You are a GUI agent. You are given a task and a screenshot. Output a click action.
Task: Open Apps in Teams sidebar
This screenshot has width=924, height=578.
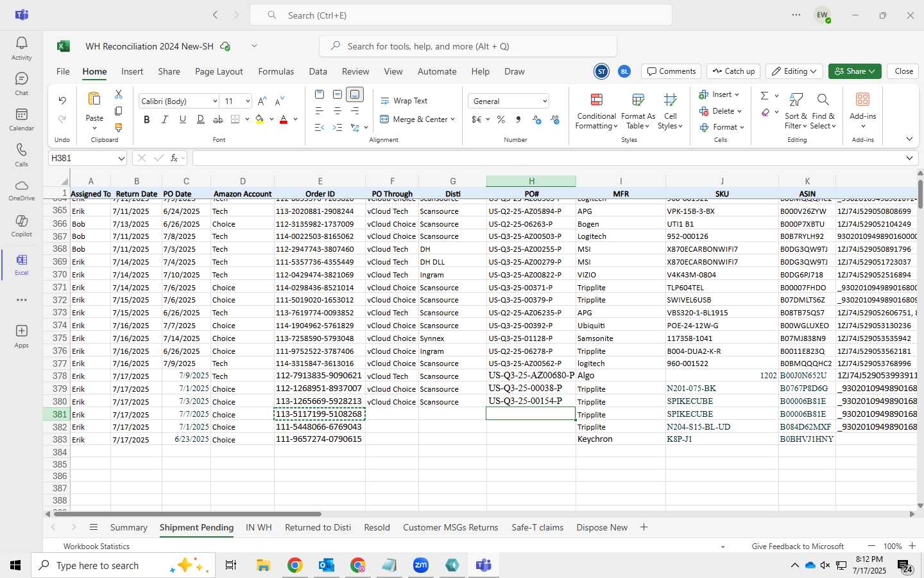click(x=21, y=336)
